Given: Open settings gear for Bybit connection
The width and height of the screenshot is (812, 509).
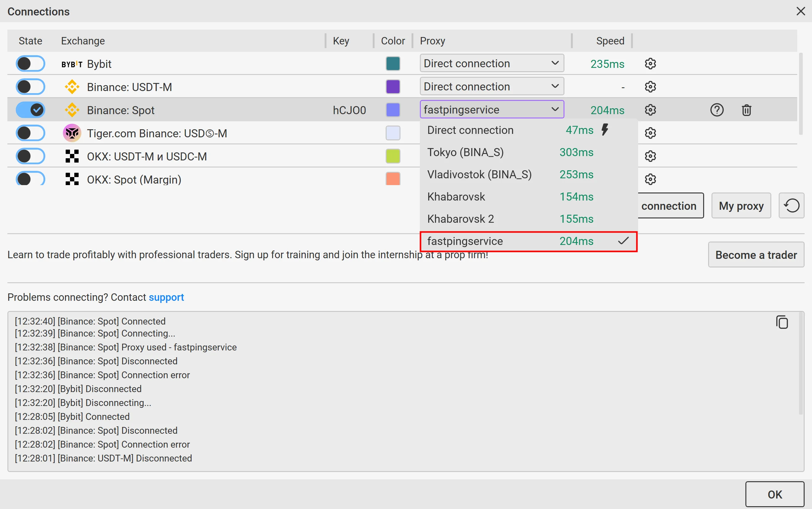Looking at the screenshot, I should 650,64.
